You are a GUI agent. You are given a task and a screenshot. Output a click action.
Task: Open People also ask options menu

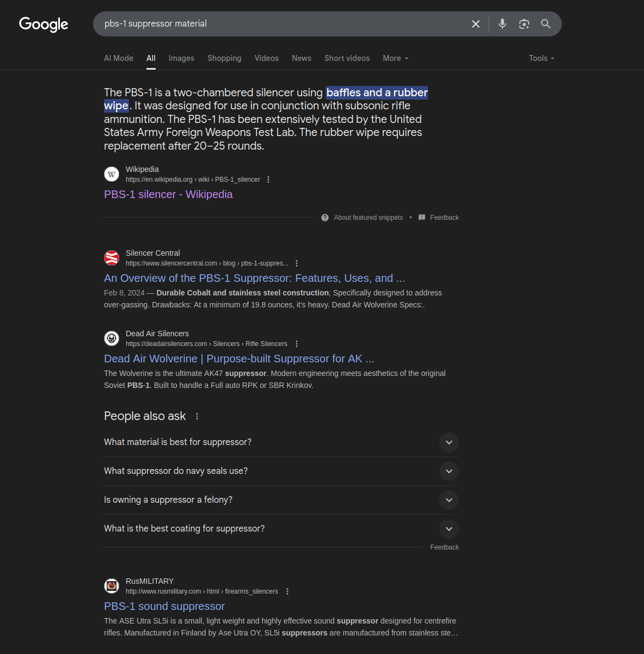coord(197,416)
